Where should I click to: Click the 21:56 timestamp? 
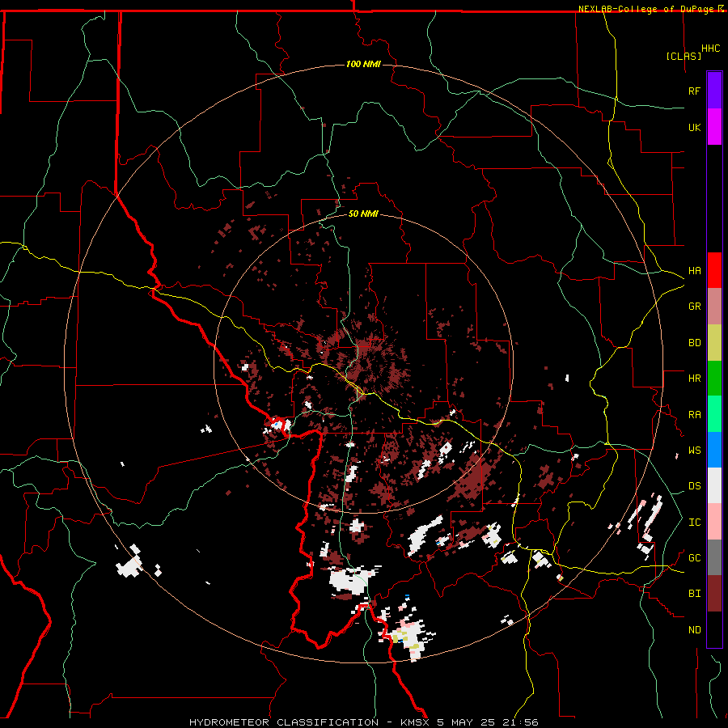tap(520, 722)
